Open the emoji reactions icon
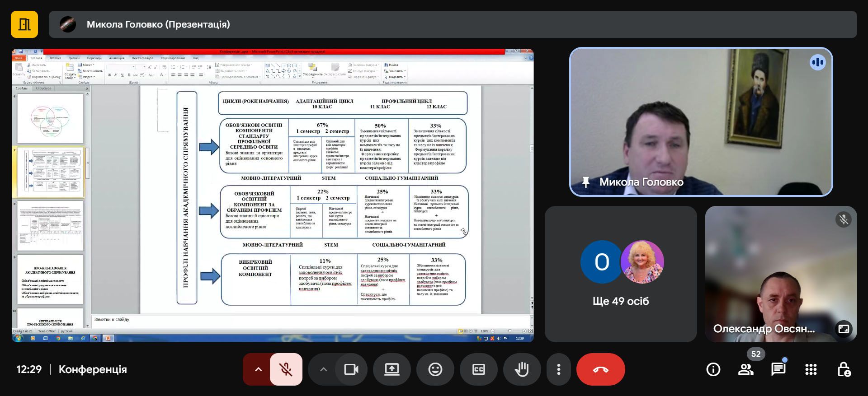Screen dimensions: 868x396 (435, 370)
